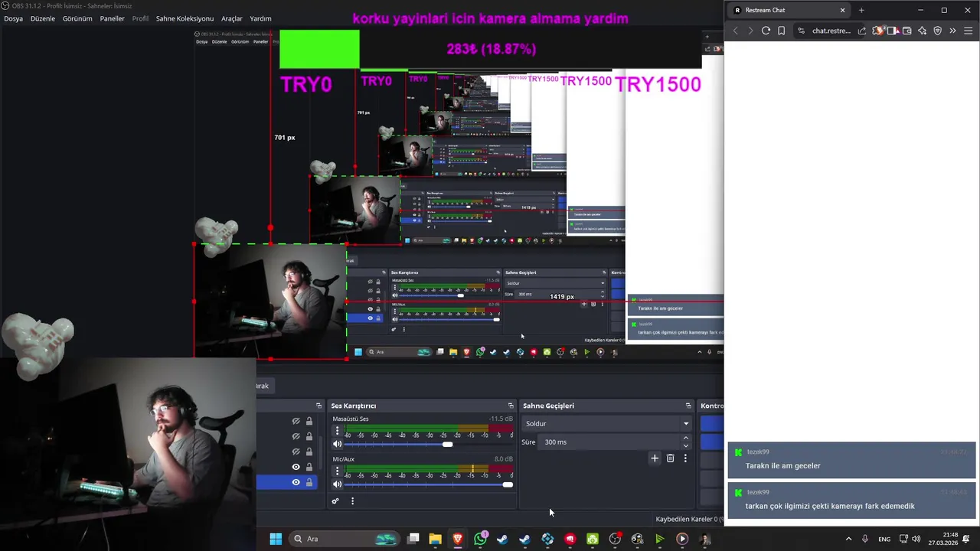Adjust the Masaüstü Ses volume slider
Screen dimensions: 980x551
click(429, 444)
